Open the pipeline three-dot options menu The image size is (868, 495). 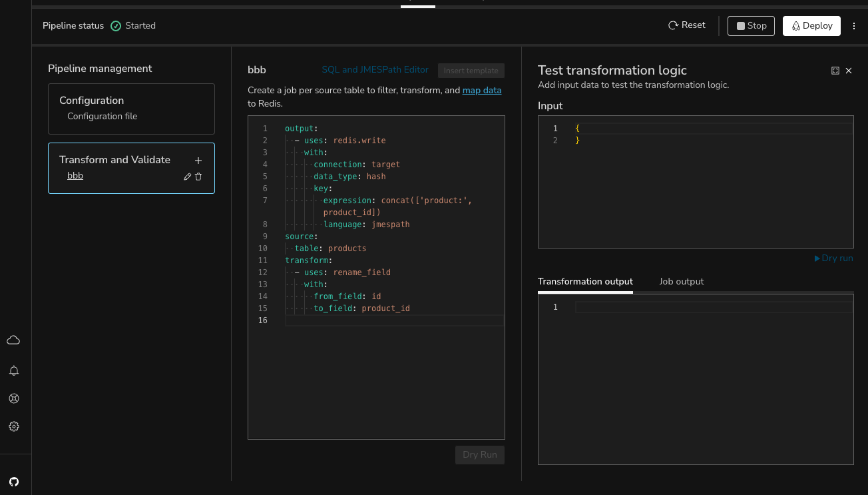(855, 26)
